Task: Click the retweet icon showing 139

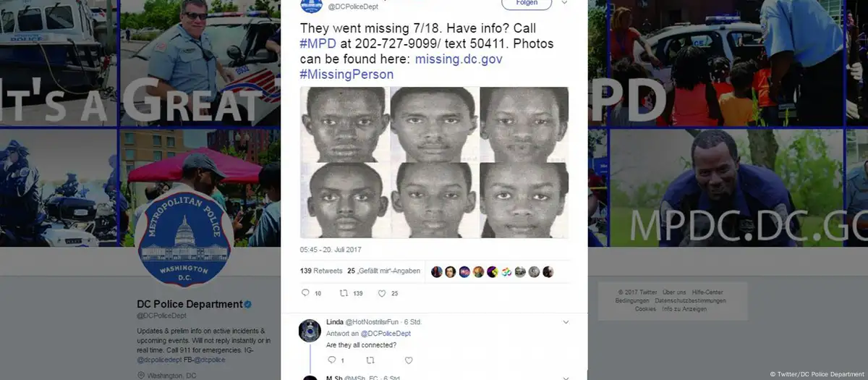Action: [x=344, y=293]
